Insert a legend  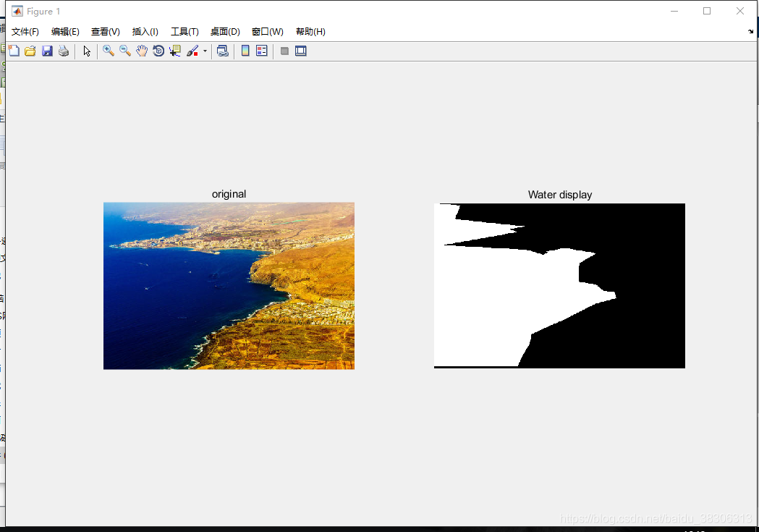[x=261, y=51]
